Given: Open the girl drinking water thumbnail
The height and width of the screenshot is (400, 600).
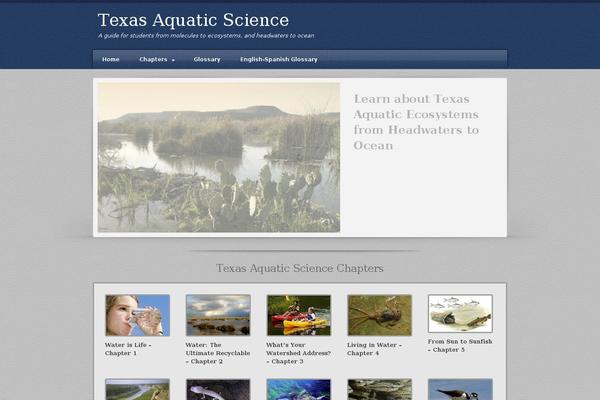Looking at the screenshot, I should click(138, 315).
